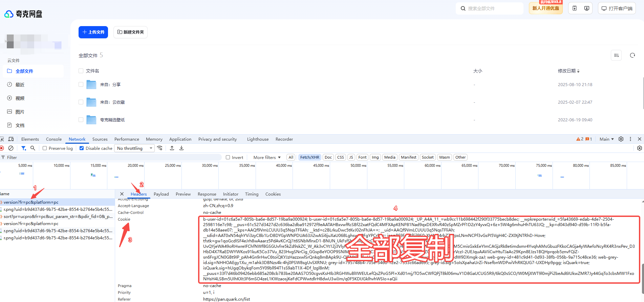Image resolution: width=644 pixels, height=302 pixels.
Task: Toggle device toolbar icon in DevTools
Action: (11, 139)
